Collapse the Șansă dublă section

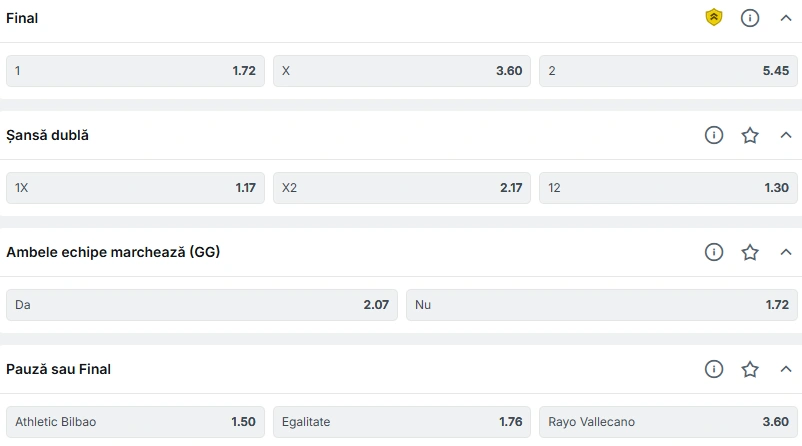786,135
